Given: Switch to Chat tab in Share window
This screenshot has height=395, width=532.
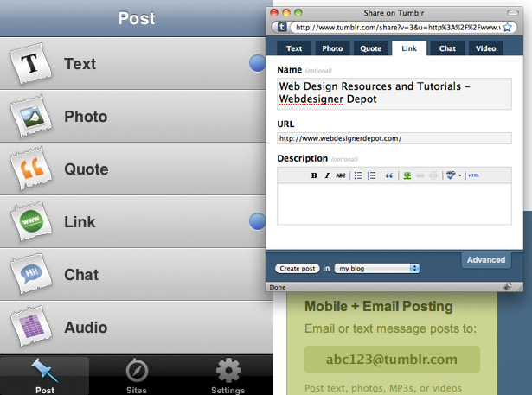Looking at the screenshot, I should [447, 48].
